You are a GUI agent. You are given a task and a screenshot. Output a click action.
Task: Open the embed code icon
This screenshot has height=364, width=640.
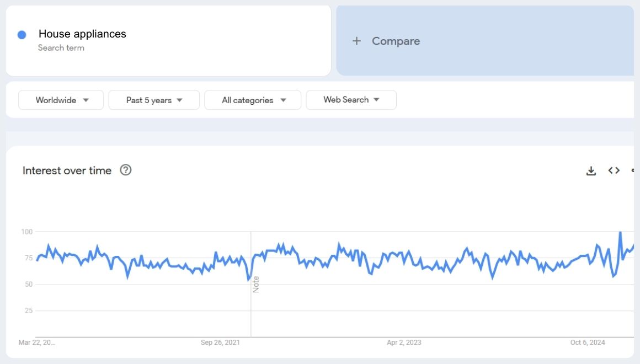pyautogui.click(x=614, y=170)
